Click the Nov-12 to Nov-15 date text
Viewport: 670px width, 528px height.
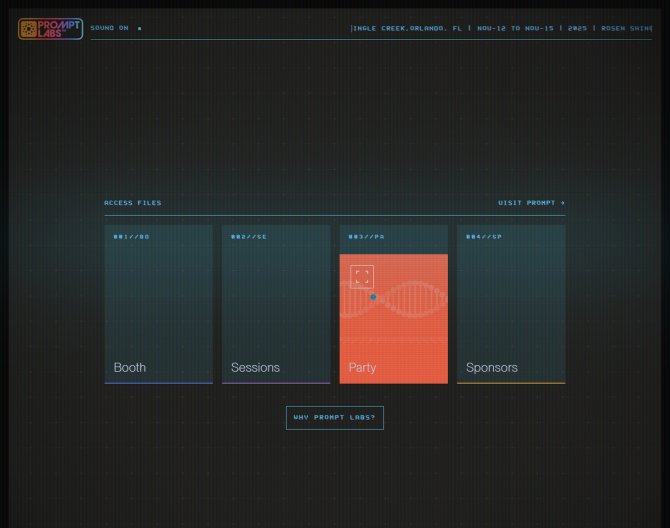click(515, 28)
